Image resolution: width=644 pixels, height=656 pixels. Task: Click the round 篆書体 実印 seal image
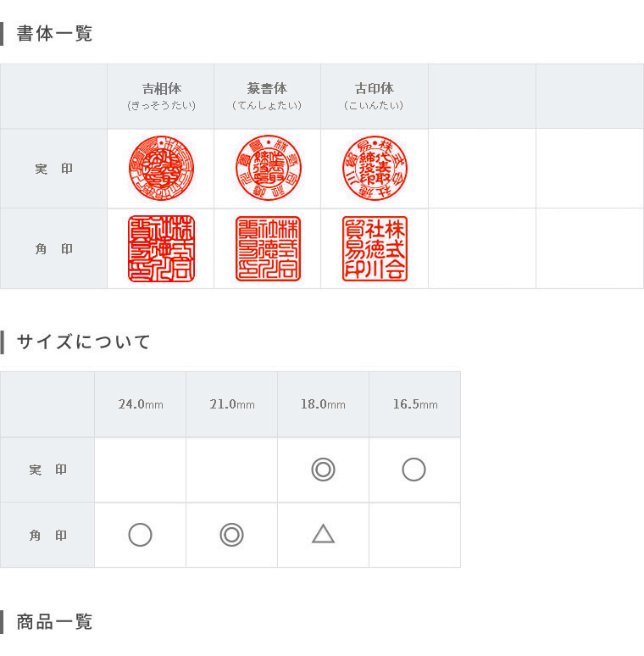(268, 168)
